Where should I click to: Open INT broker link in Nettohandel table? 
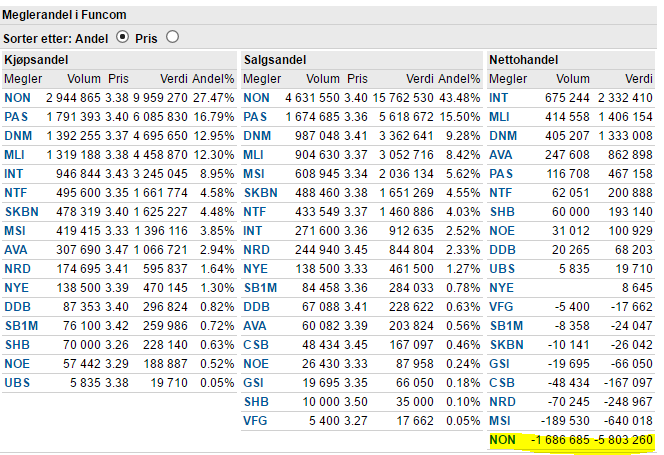[498, 98]
